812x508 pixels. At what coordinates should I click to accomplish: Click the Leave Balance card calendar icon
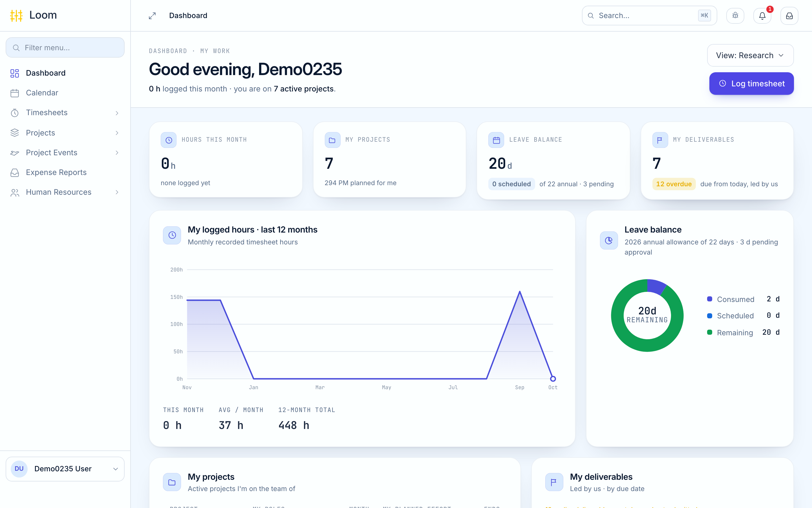click(x=496, y=140)
